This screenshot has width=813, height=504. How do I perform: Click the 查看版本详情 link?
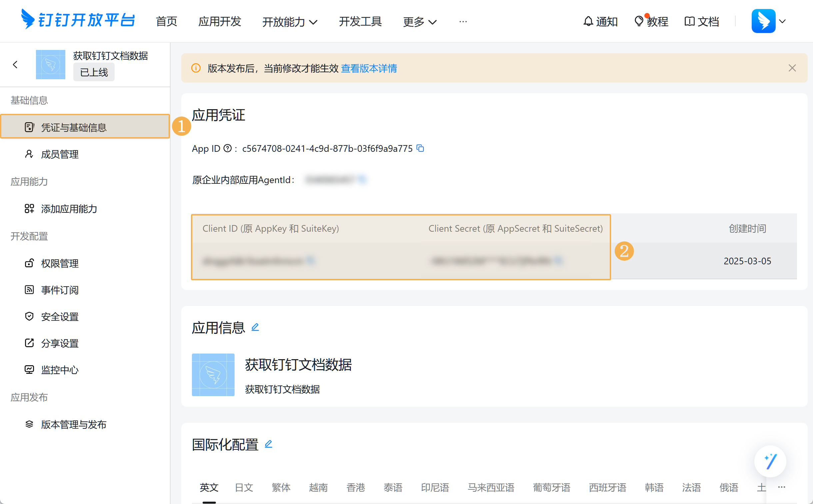pos(369,68)
